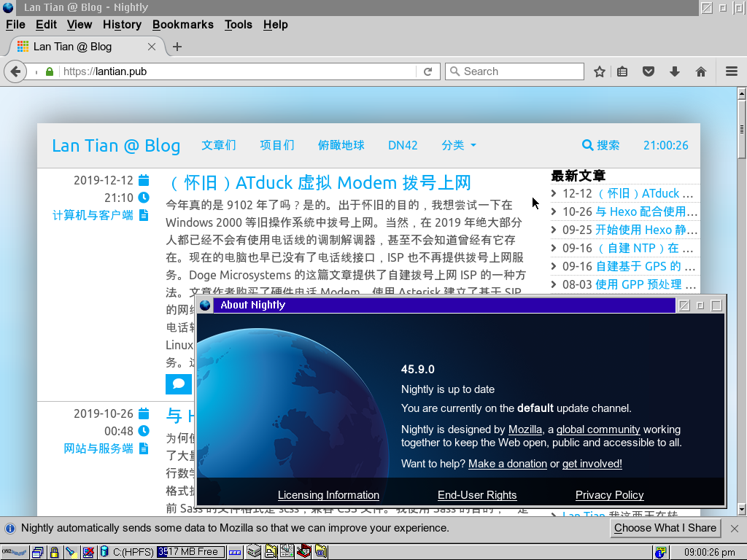Viewport: 747px width, 560px height.
Task: Reload the page with the refresh icon
Action: 427,71
